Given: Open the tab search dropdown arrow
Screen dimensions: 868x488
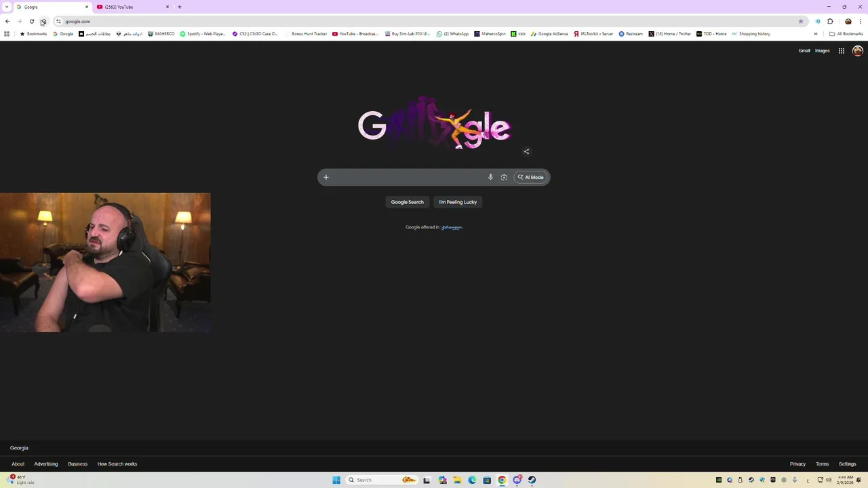Looking at the screenshot, I should [7, 7].
